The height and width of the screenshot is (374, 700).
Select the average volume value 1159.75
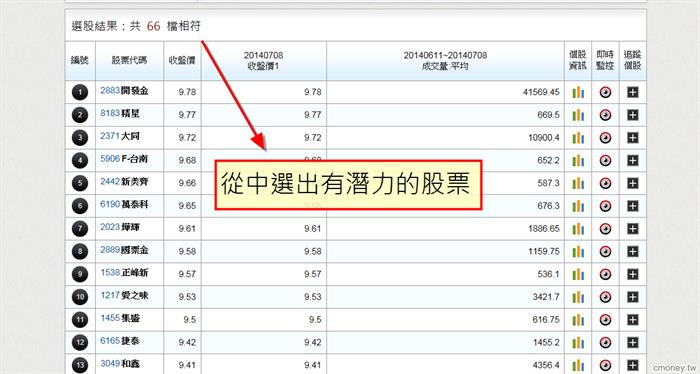point(544,252)
